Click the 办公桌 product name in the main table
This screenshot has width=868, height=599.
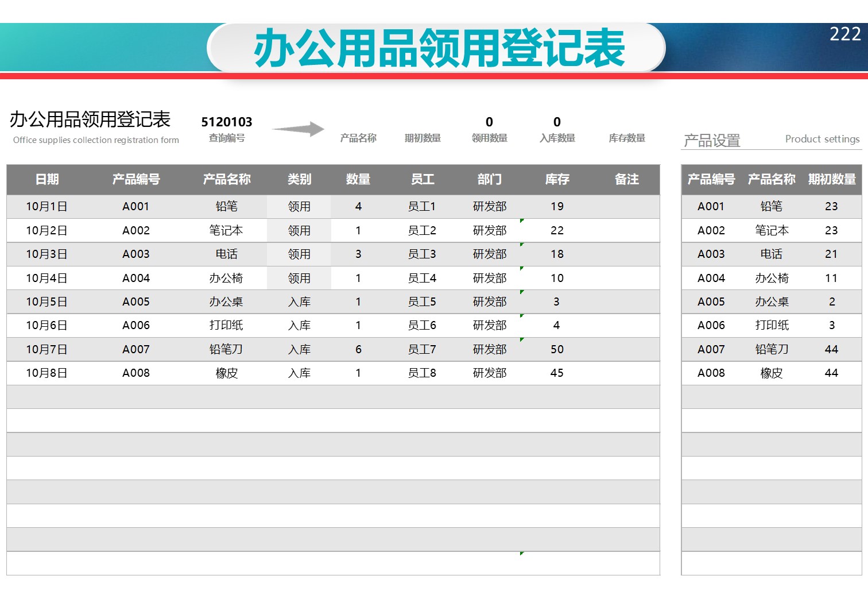pos(226,302)
